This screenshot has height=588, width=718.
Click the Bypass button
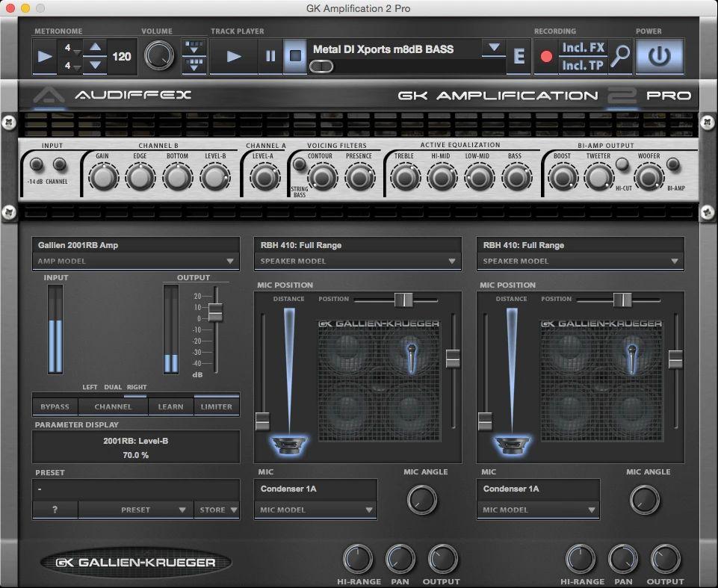tap(55, 406)
